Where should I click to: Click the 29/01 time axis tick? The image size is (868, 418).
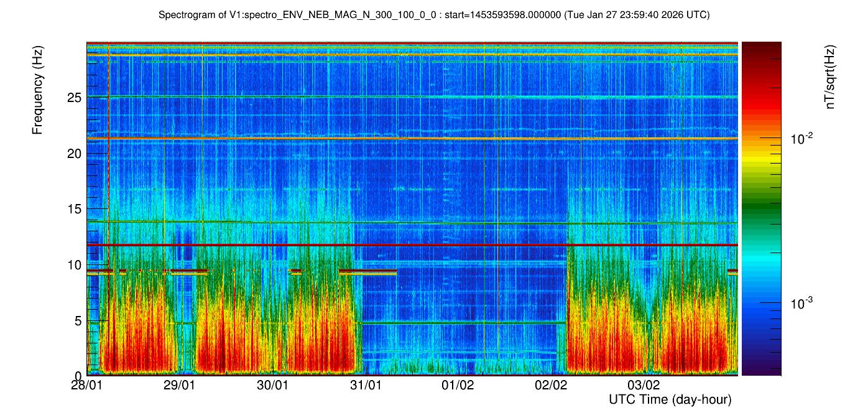click(180, 385)
